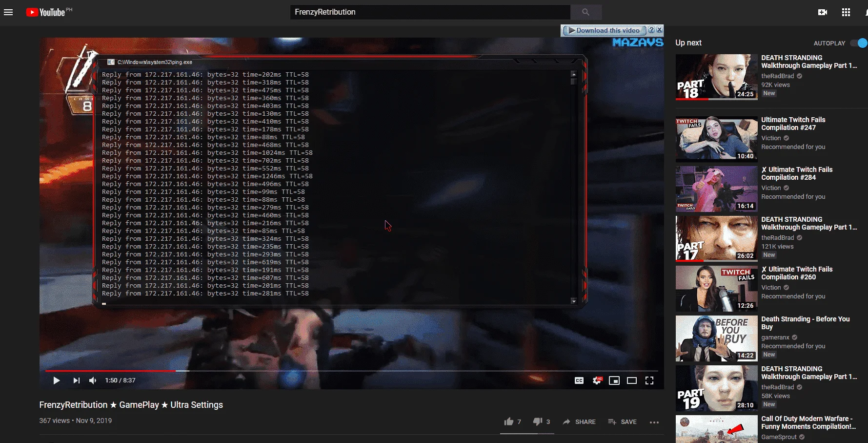Open Ultimate Twitch Fails #247 title
Viewport: 868px width, 443px height.
(793, 124)
